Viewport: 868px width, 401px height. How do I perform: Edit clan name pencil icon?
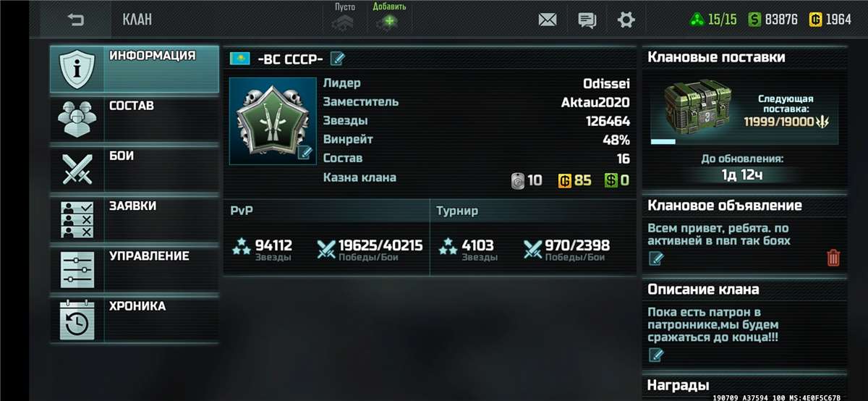tap(338, 59)
